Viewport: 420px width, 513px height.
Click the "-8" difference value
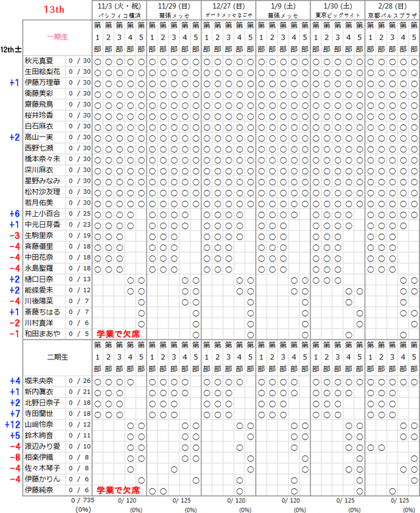[x=15, y=457]
